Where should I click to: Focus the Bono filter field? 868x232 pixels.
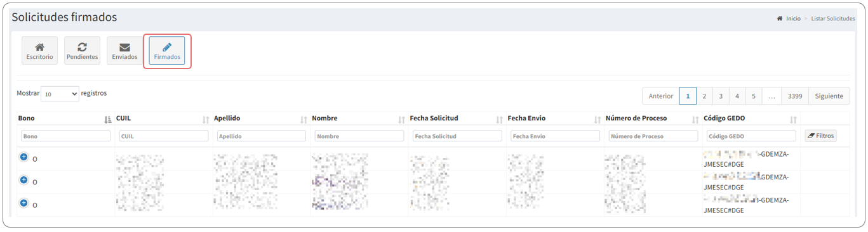point(66,136)
